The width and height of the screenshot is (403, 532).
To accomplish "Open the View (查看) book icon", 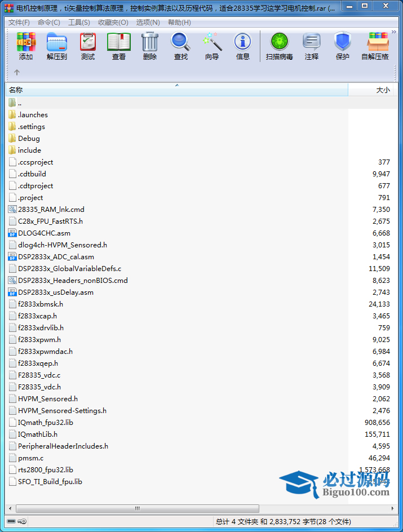I will [x=119, y=46].
